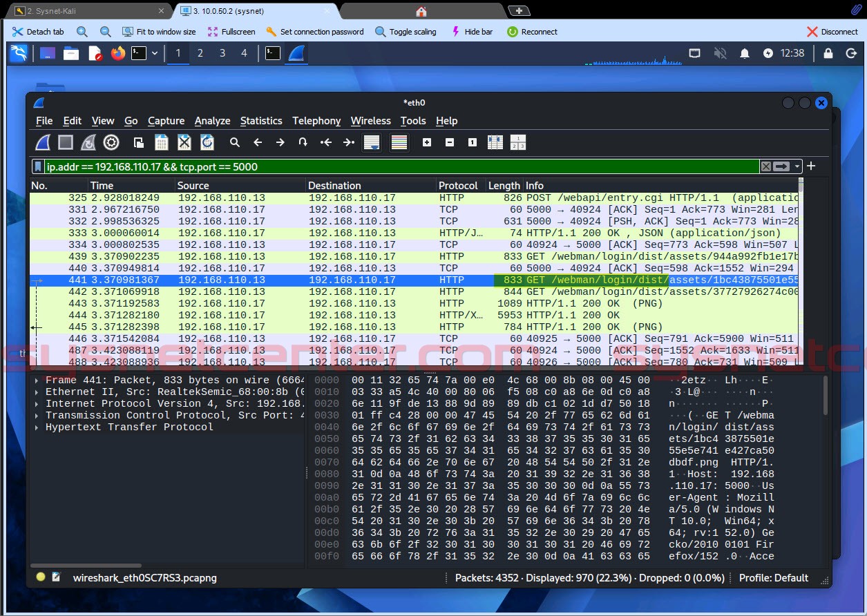The width and height of the screenshot is (867, 616).
Task: Click Reconnect in remote toolbar
Action: pos(532,32)
